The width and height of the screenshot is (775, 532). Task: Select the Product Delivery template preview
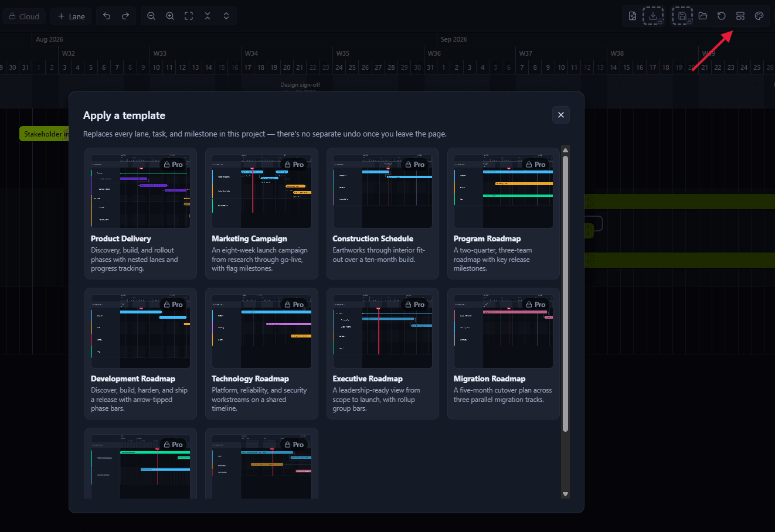(141, 192)
